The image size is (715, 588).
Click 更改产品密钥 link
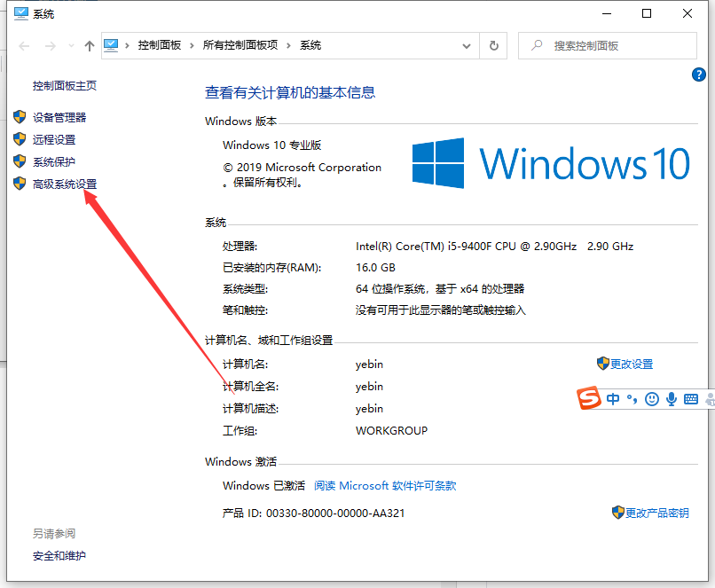(656, 514)
